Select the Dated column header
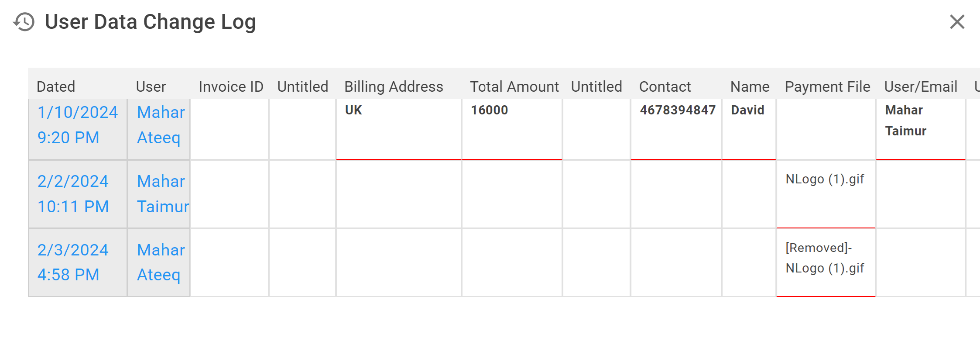 coord(56,86)
